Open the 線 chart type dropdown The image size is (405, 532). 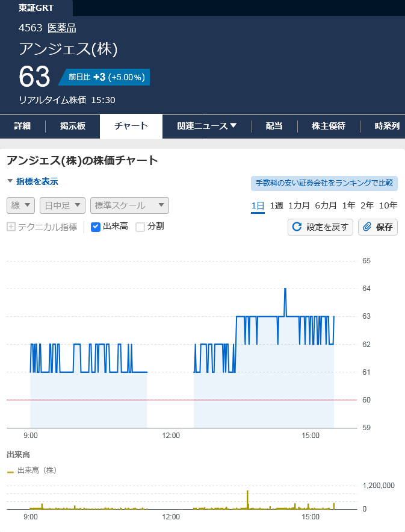click(x=21, y=205)
